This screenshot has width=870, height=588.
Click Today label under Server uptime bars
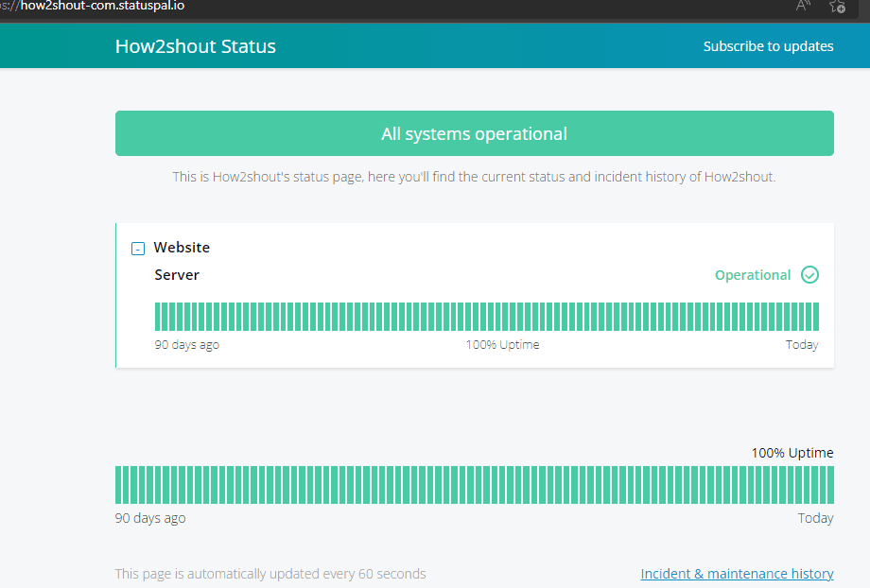tap(802, 344)
